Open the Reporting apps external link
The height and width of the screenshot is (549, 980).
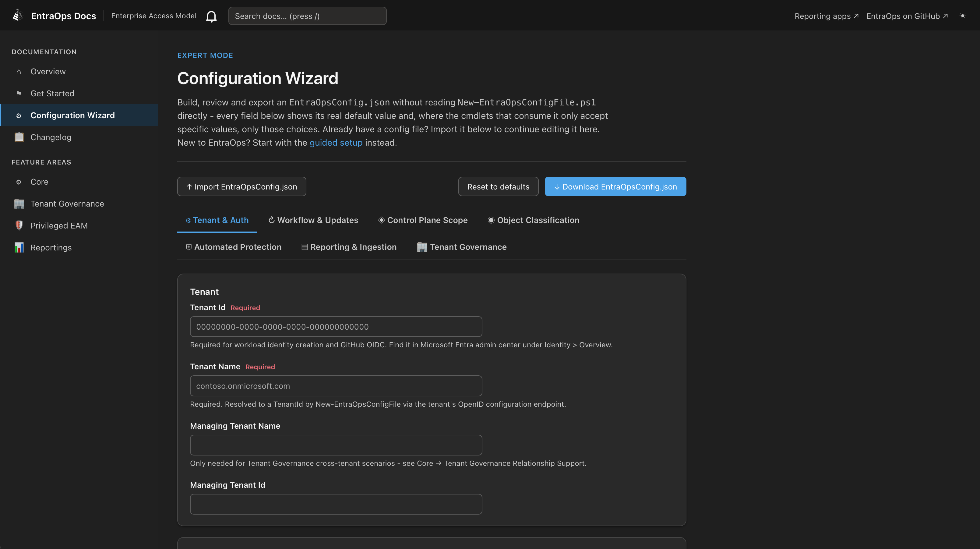(826, 16)
